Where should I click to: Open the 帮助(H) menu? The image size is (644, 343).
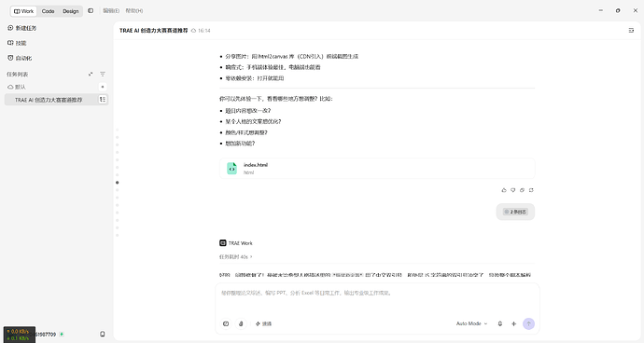click(134, 10)
